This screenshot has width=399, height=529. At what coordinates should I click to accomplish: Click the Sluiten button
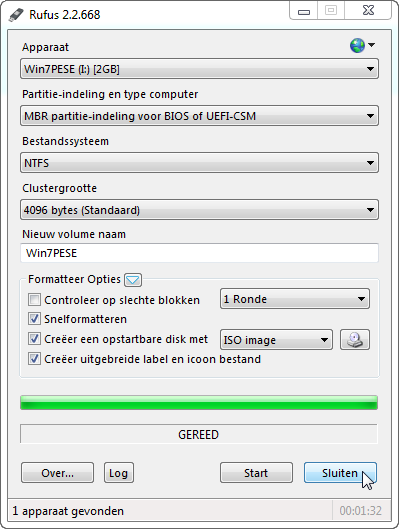[340, 473]
